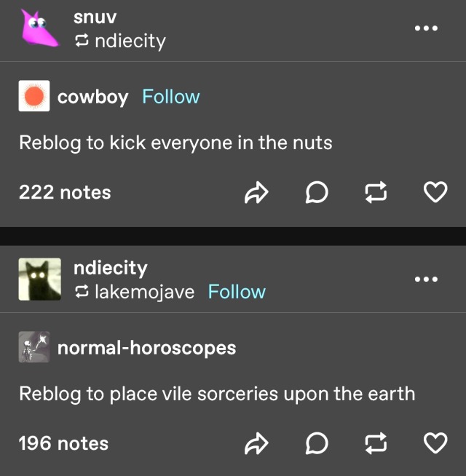Open the three-dot menu on snuv's post
Image resolution: width=466 pixels, height=476 pixels.
click(426, 28)
